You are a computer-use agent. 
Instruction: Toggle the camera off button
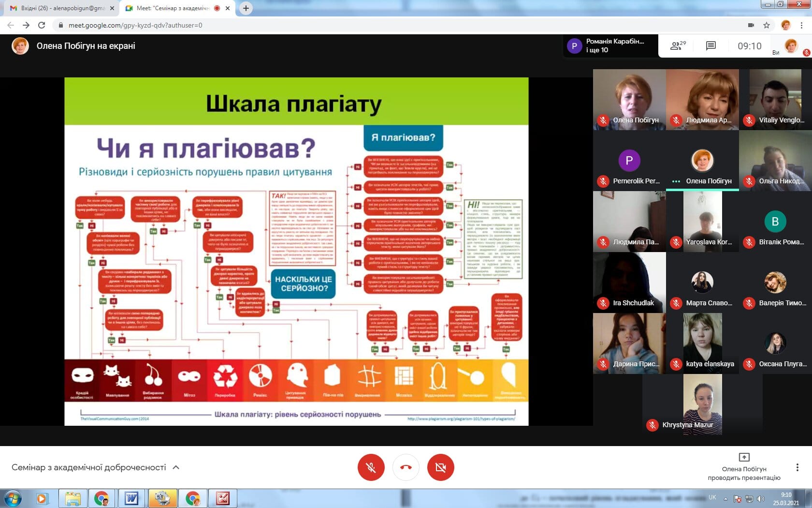[x=440, y=467]
